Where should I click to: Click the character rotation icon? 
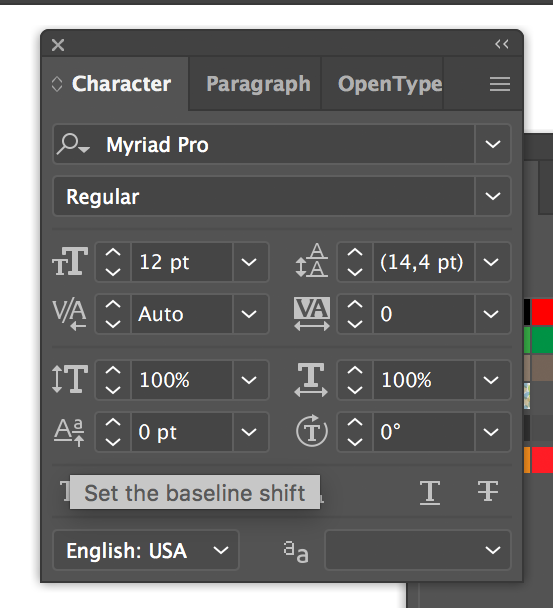[x=312, y=431]
